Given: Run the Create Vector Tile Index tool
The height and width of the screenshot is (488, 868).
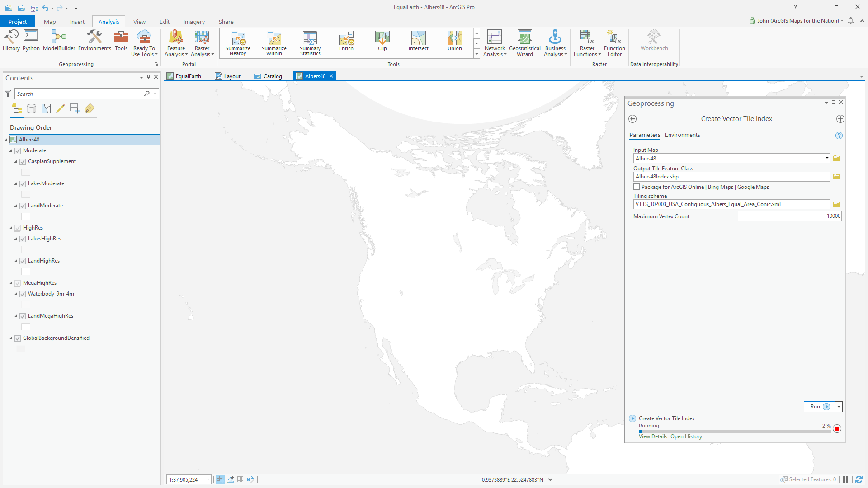Looking at the screenshot, I should pos(819,407).
